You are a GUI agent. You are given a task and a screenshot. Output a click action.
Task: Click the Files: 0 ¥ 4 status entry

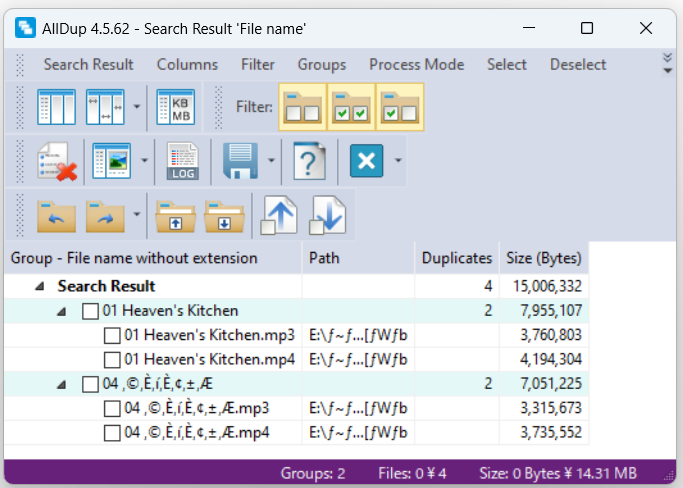coord(412,473)
